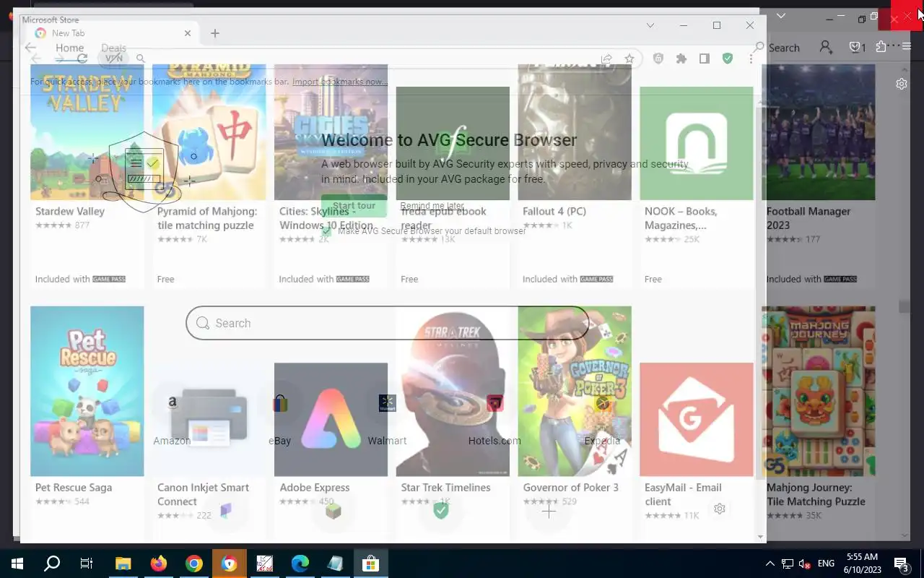Open the green AVG Security shield icon

[728, 59]
